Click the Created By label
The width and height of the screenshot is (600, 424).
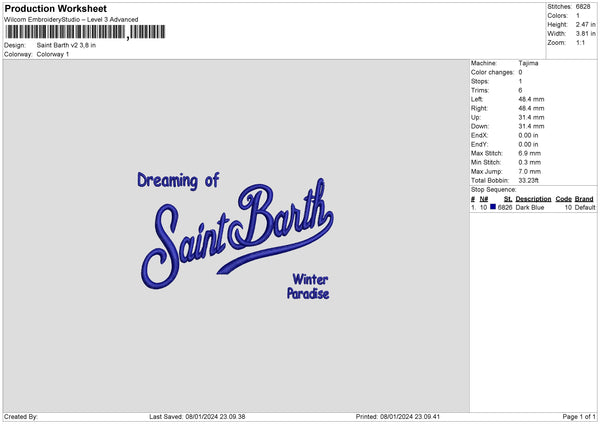point(21,417)
